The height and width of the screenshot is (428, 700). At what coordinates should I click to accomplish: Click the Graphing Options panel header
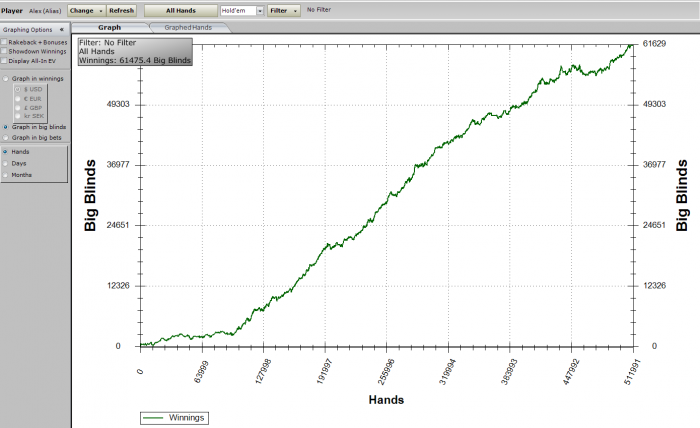35,29
